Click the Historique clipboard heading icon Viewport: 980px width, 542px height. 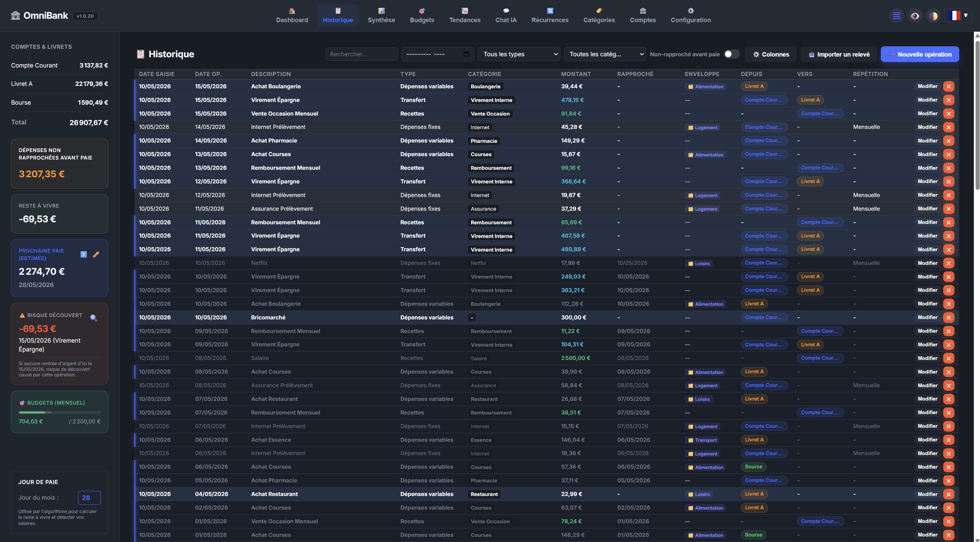click(140, 54)
